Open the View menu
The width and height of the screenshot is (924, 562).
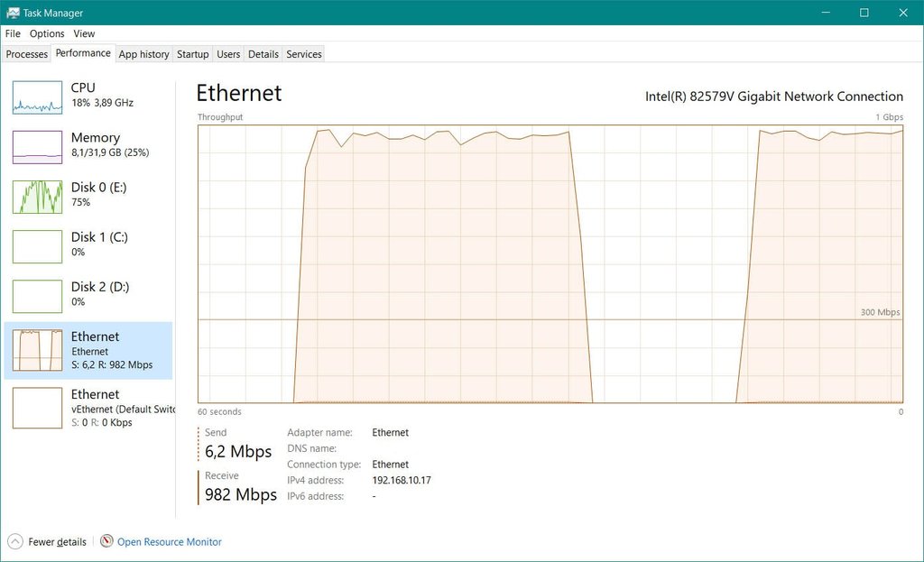(x=84, y=33)
